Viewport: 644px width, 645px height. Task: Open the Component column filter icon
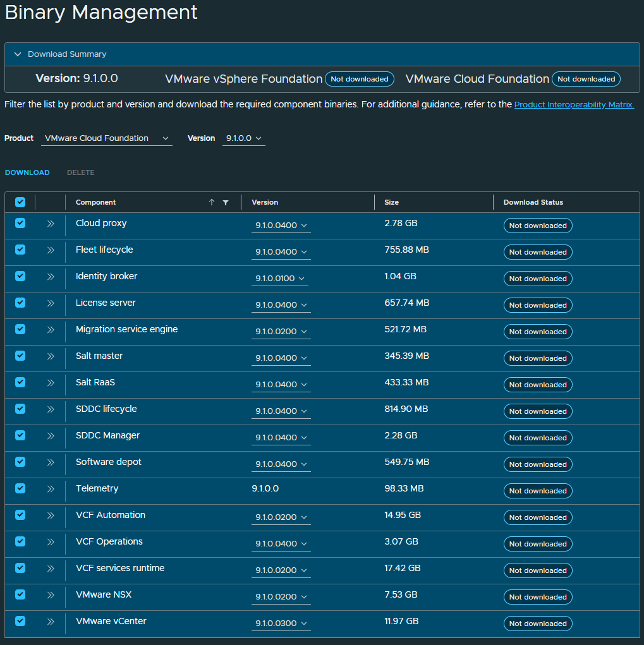click(x=226, y=202)
